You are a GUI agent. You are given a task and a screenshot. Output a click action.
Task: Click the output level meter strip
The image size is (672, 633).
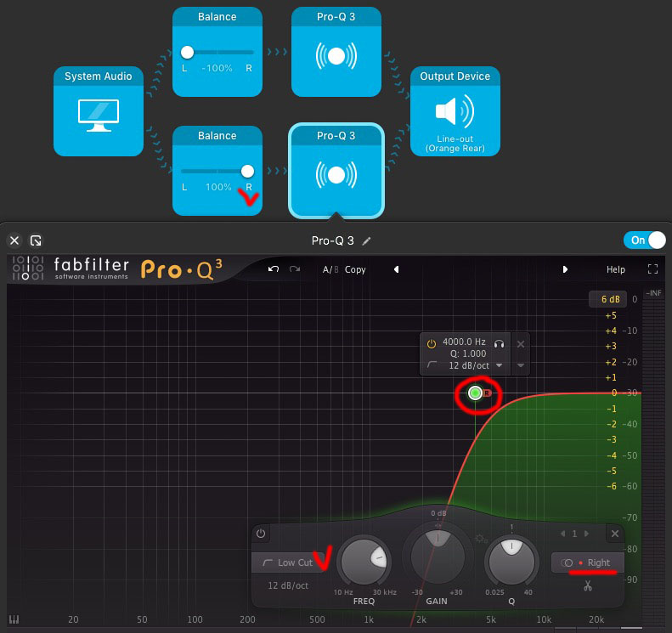(653, 461)
